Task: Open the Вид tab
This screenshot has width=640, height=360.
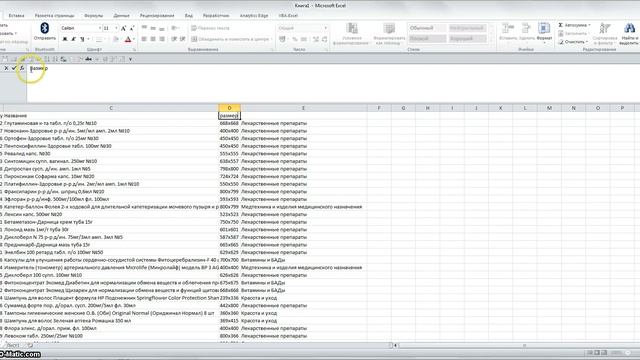Action: point(189,16)
